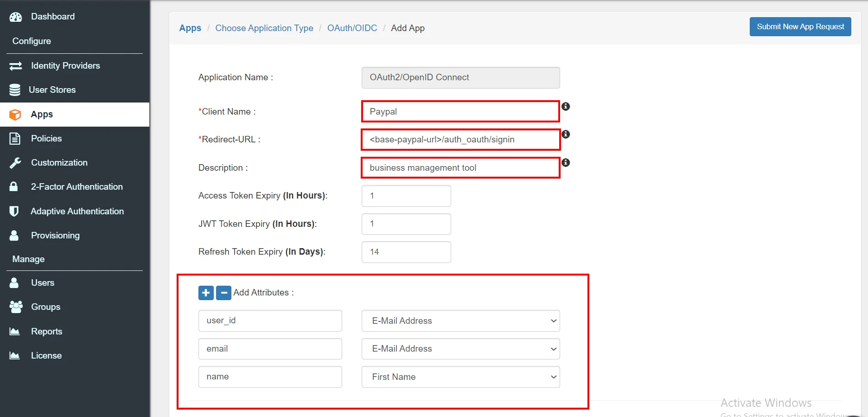Click into the Redirect-URL input field
Viewport: 868px width, 417px height.
[x=460, y=140]
